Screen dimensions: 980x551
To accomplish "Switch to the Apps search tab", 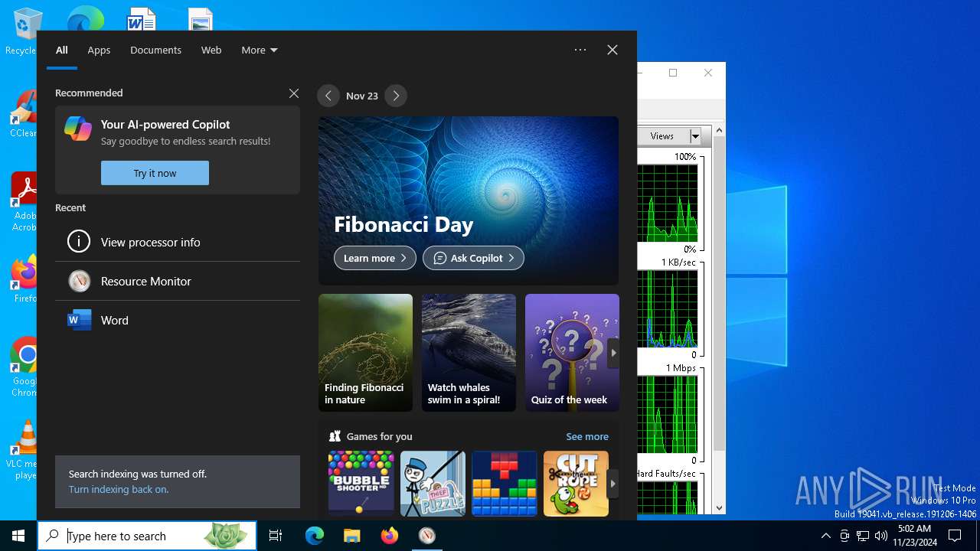I will point(99,50).
